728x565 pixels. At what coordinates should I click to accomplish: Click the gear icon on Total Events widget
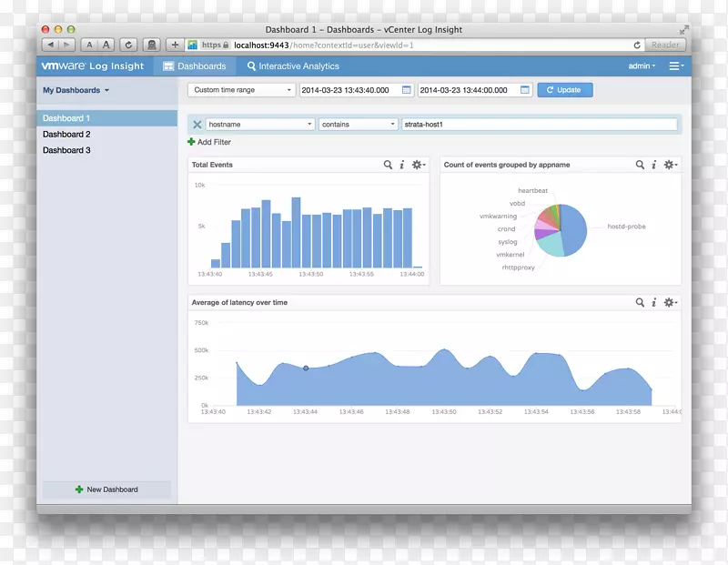click(416, 165)
